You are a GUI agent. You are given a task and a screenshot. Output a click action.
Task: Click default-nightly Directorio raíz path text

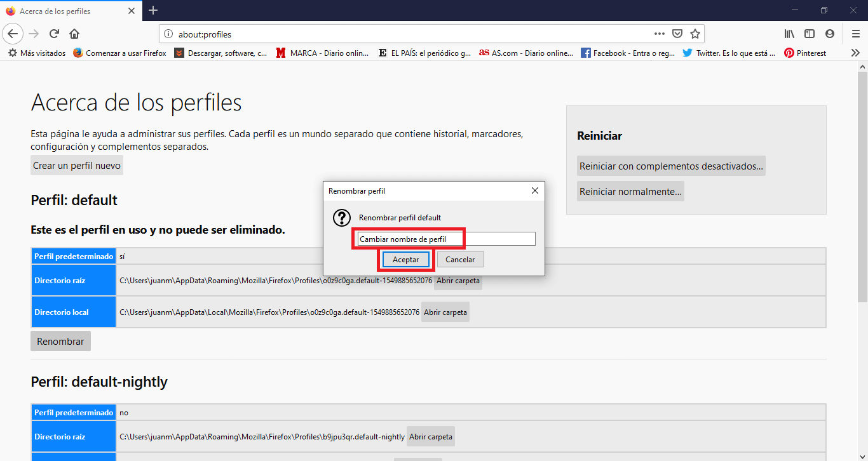point(262,436)
